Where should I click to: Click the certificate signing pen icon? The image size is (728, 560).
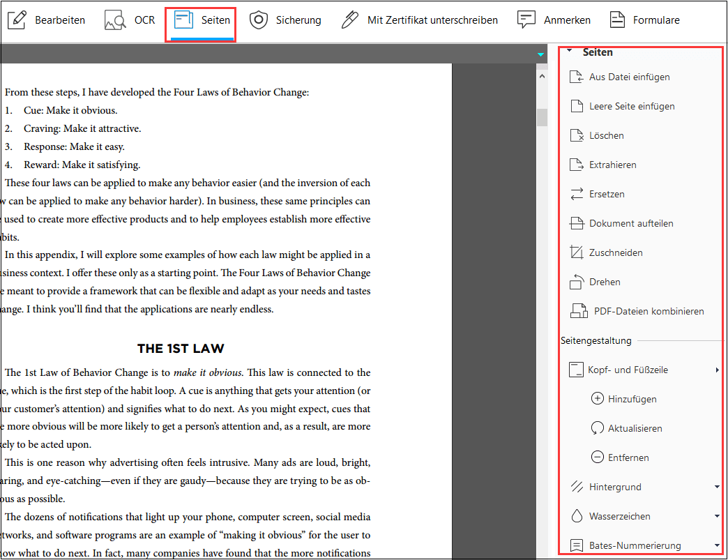[349, 20]
